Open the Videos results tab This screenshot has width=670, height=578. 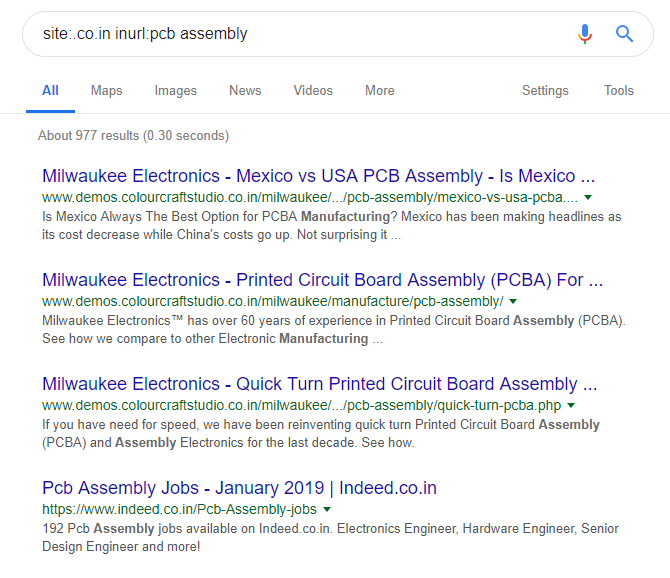tap(313, 91)
